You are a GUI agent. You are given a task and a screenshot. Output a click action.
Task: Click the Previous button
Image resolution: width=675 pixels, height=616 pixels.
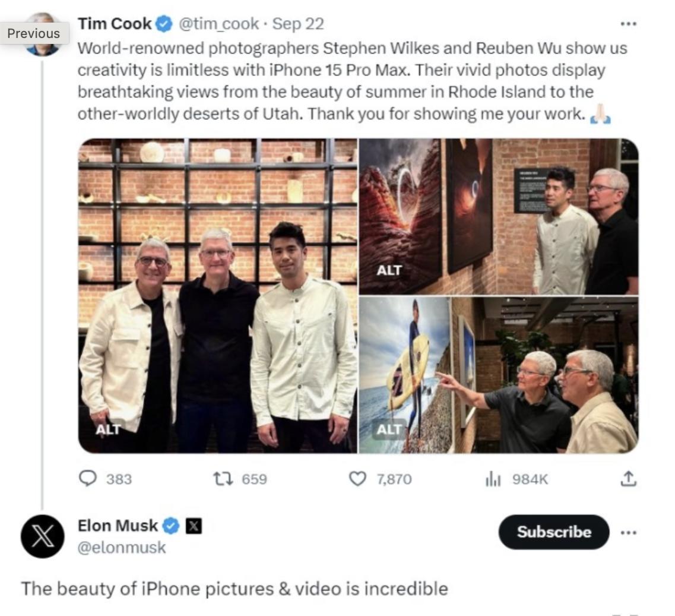tap(34, 33)
